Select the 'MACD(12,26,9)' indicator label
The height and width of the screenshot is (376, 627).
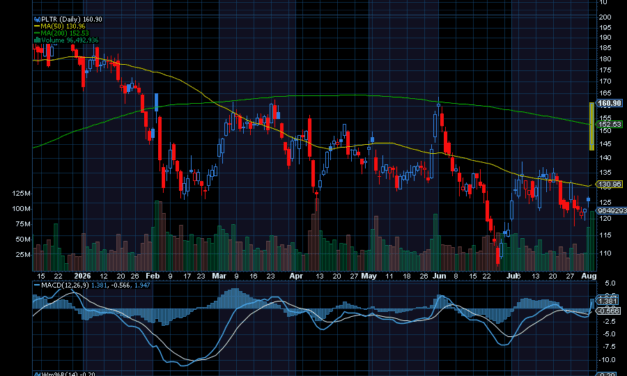pos(66,286)
